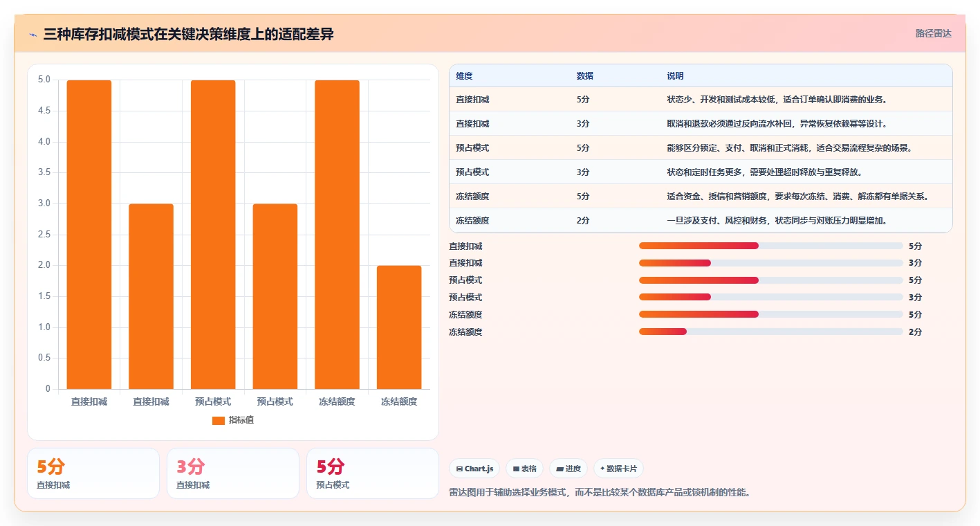
Task: Click the 预占模式 bar reaching 5.0
Action: click(213, 235)
